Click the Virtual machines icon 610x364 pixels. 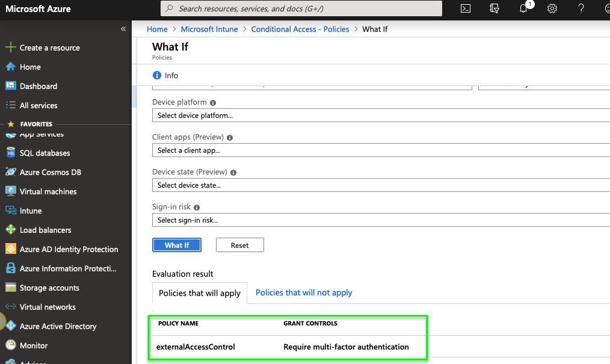tap(10, 191)
